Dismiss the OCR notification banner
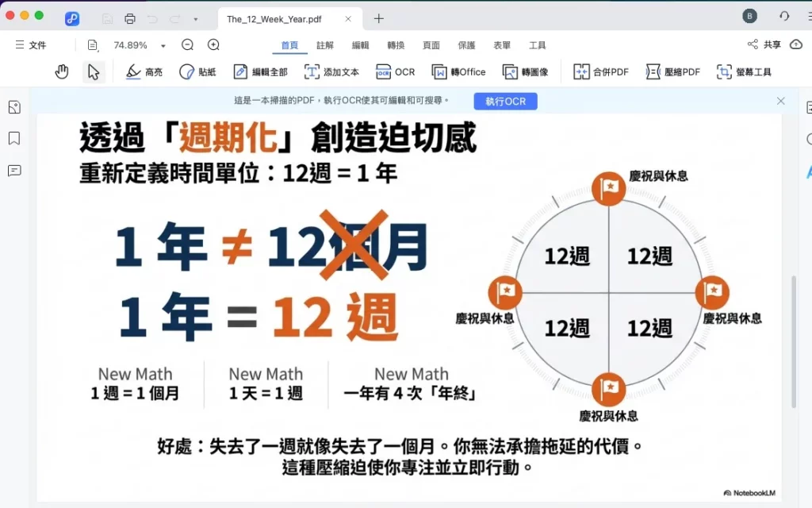The height and width of the screenshot is (508, 812). (x=781, y=101)
